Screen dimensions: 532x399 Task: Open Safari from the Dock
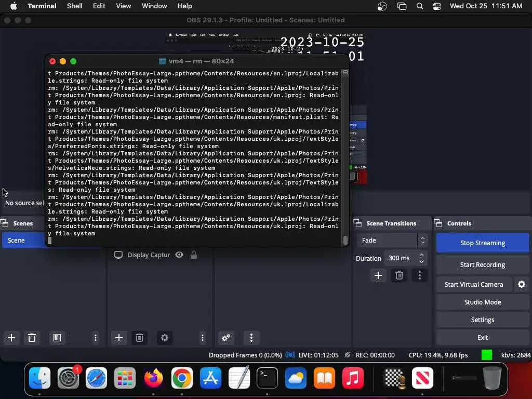pyautogui.click(x=96, y=378)
